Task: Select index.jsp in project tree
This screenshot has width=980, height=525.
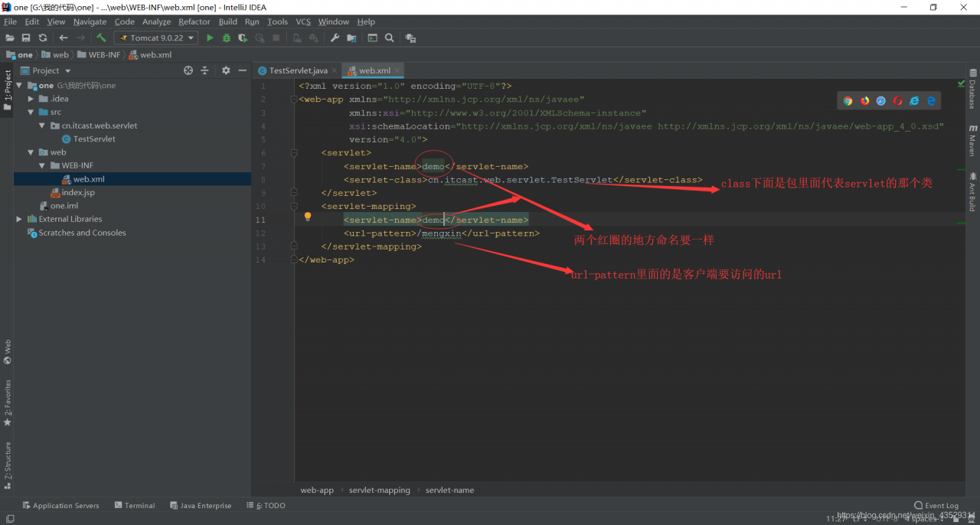Action: click(x=78, y=192)
